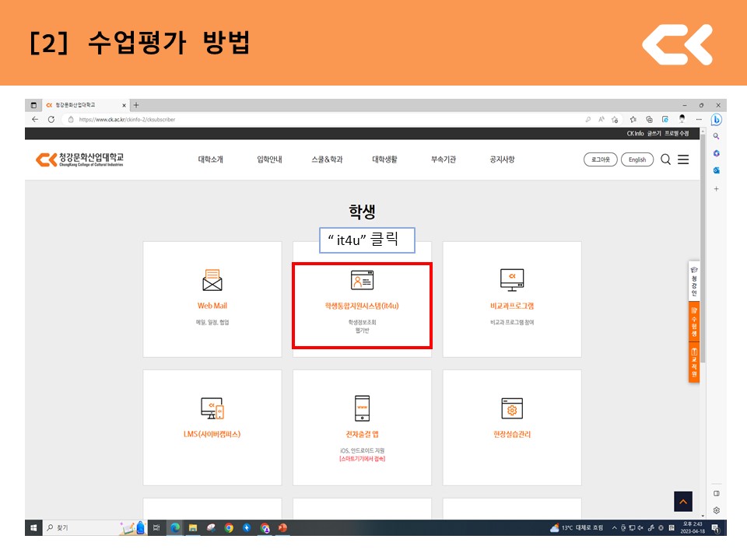Click the 로그아웃 button
Screen dimensions: 747x560
(x=600, y=159)
